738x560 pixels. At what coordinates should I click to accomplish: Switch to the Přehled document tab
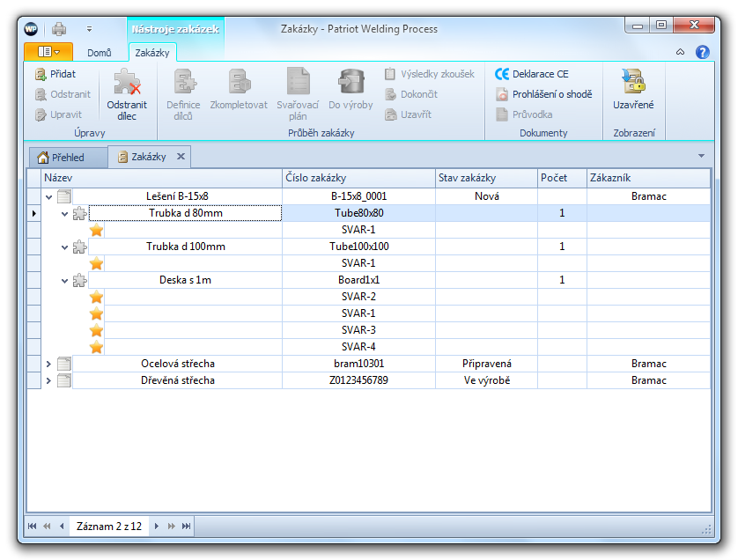[x=68, y=158]
